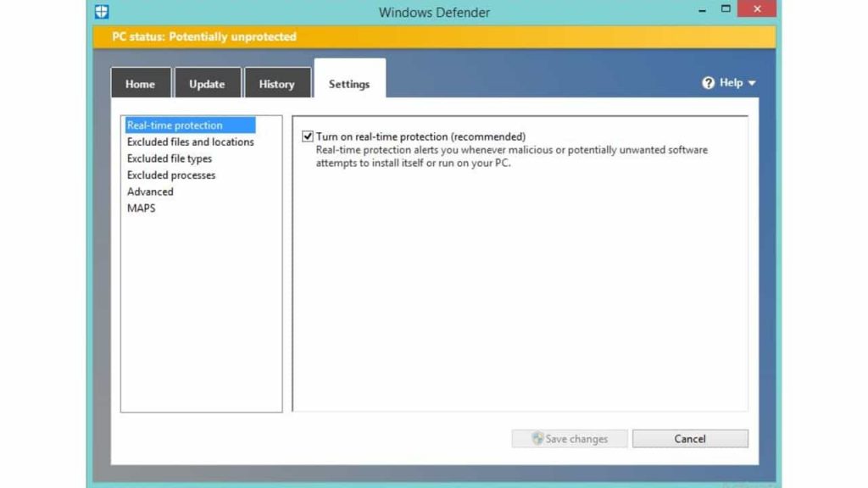Switch to the Home tab
The width and height of the screenshot is (868, 488).
[141, 83]
